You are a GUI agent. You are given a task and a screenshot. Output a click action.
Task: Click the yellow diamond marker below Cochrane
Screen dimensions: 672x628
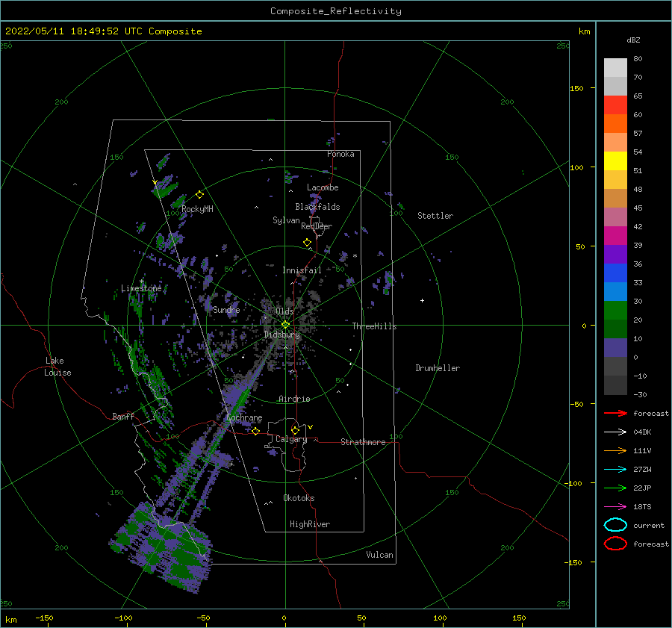pos(255,431)
